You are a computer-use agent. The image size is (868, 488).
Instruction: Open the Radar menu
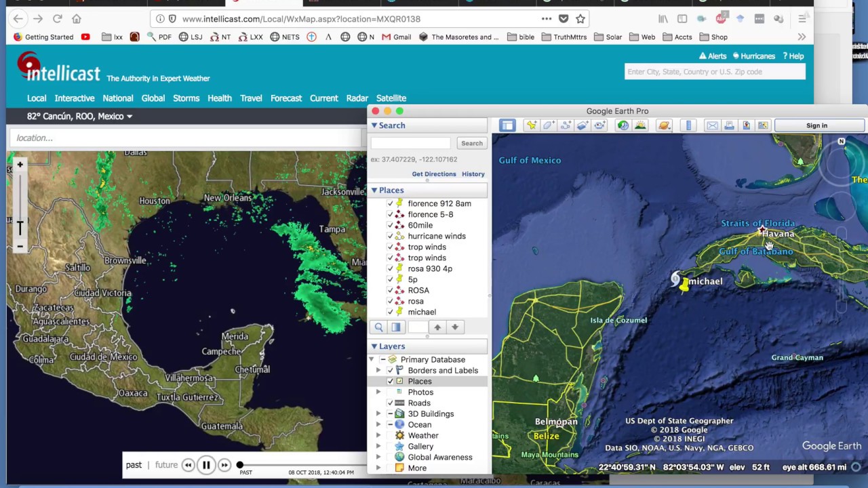pyautogui.click(x=357, y=98)
